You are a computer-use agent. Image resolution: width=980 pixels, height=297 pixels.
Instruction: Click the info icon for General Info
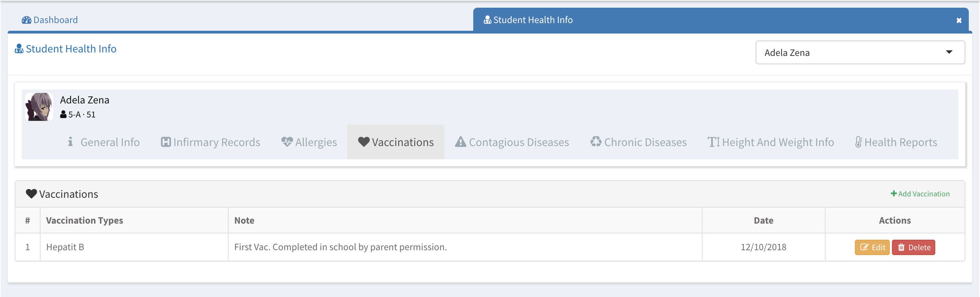tap(70, 142)
